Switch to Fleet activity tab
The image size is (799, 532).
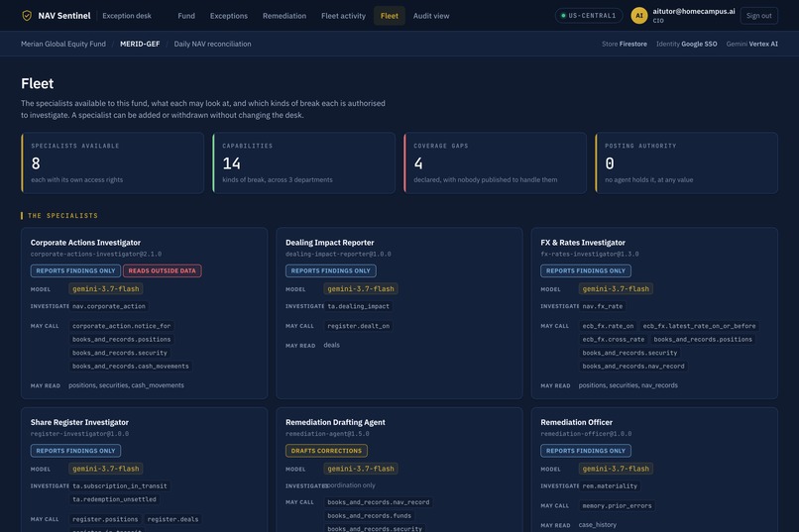343,16
